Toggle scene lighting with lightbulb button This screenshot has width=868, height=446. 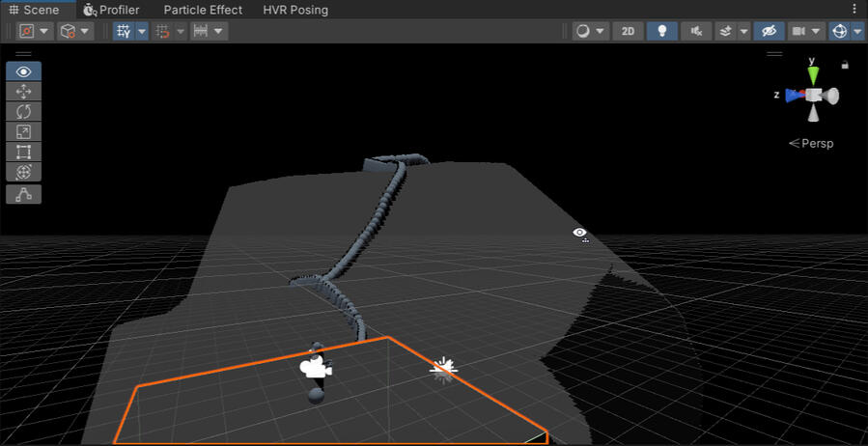[661, 31]
